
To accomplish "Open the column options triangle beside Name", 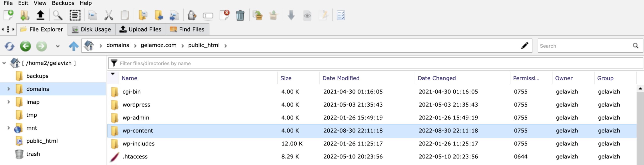I will tap(113, 74).
